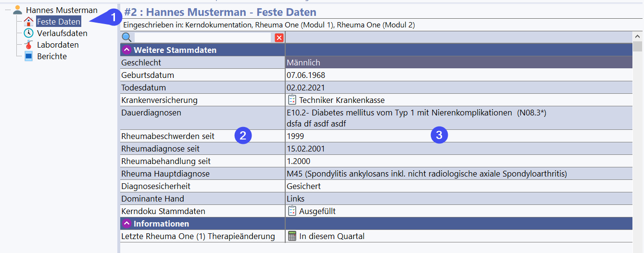Click into the search text field
This screenshot has height=253, width=644.
point(203,38)
